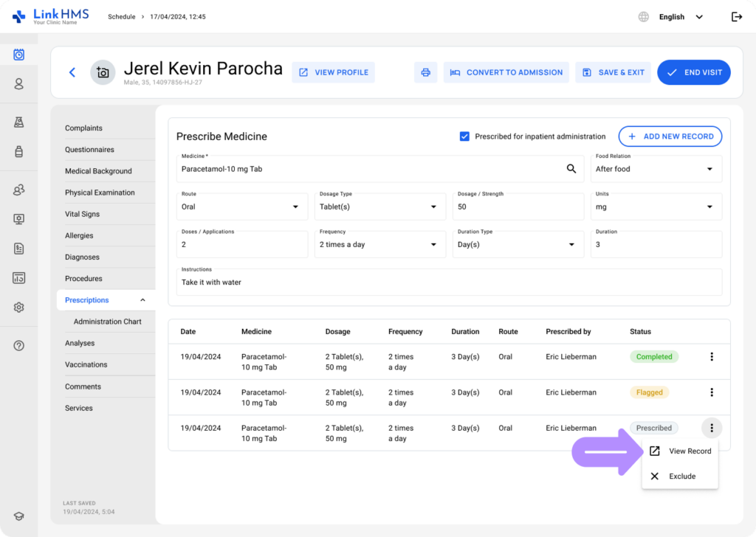The height and width of the screenshot is (537, 756).
Task: Open three-dot menu for Flagged prescription
Action: 711,392
